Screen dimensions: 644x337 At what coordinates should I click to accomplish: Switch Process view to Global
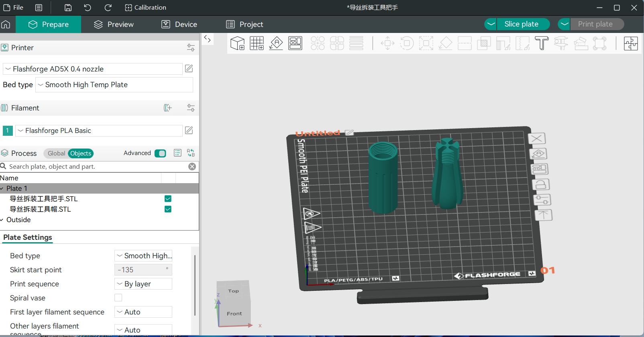(x=56, y=153)
